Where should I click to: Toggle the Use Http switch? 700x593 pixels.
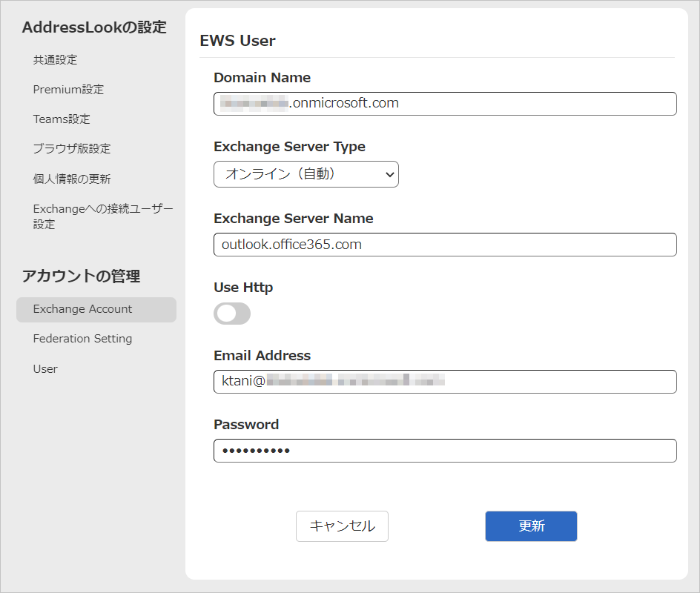tap(232, 314)
